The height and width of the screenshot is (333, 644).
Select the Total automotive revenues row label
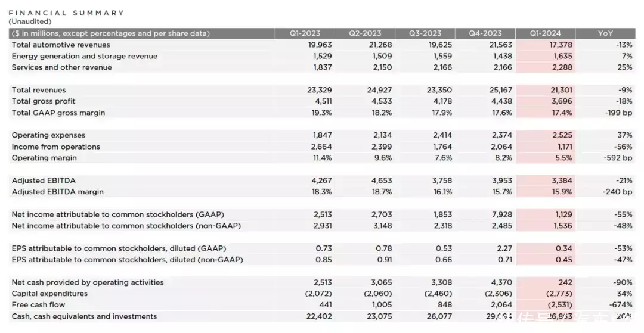pyautogui.click(x=61, y=45)
